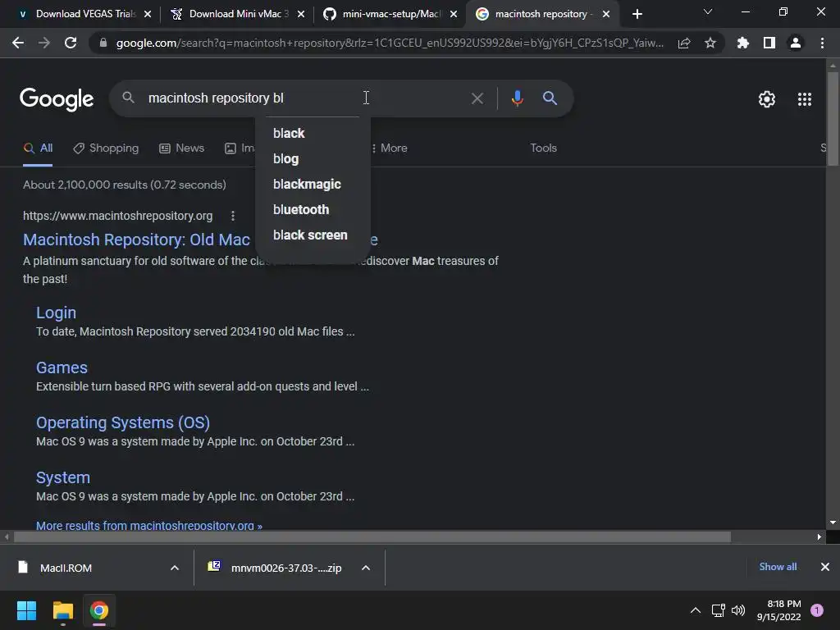Open the Login sitelink
The image size is (840, 630).
[56, 313]
